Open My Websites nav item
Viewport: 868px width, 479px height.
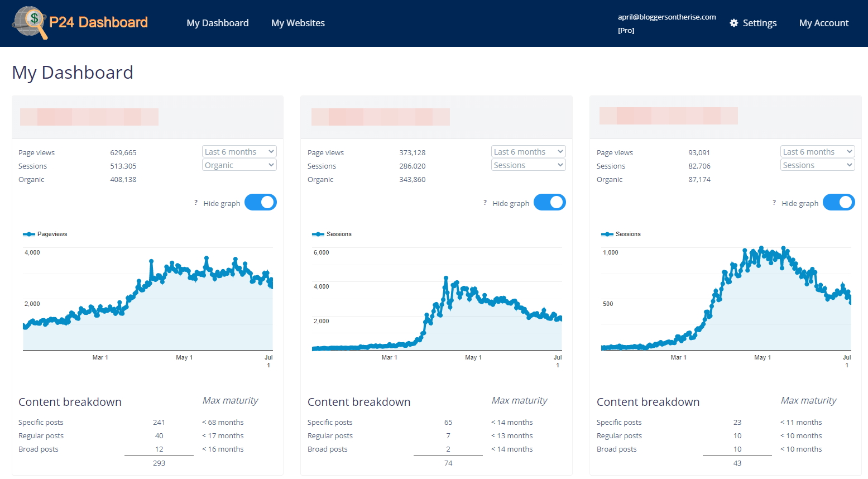298,23
